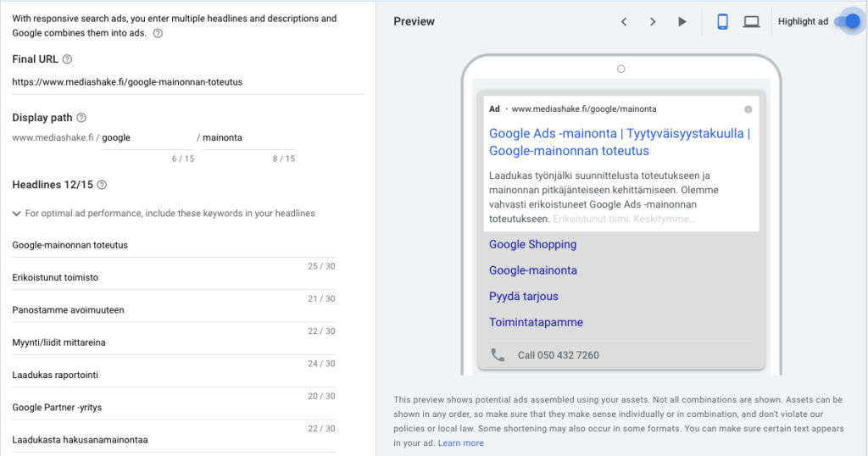This screenshot has width=868, height=456.
Task: Edit headline 'Laadukasta hakusanamainontaa'
Action: click(174, 440)
